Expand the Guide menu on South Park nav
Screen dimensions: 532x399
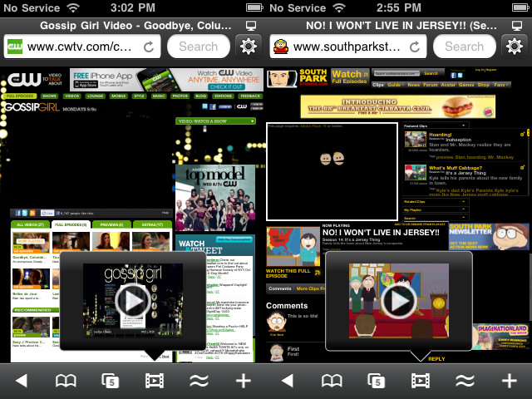(x=396, y=85)
